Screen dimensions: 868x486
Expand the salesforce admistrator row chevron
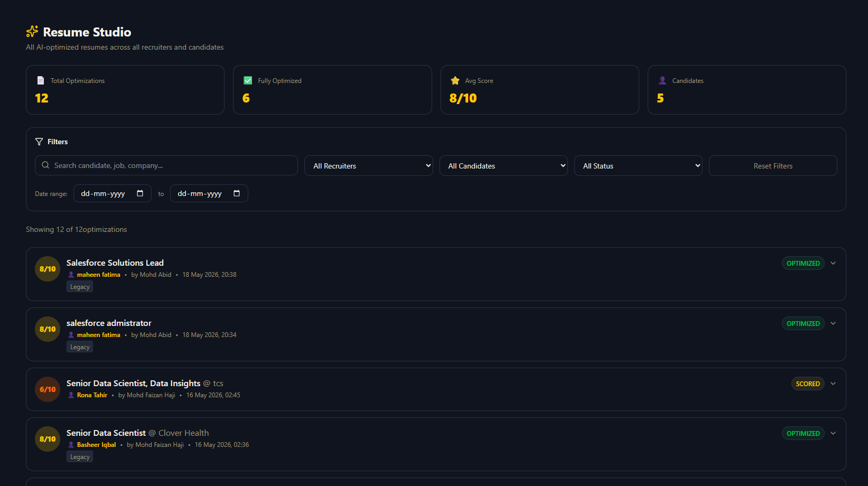833,323
